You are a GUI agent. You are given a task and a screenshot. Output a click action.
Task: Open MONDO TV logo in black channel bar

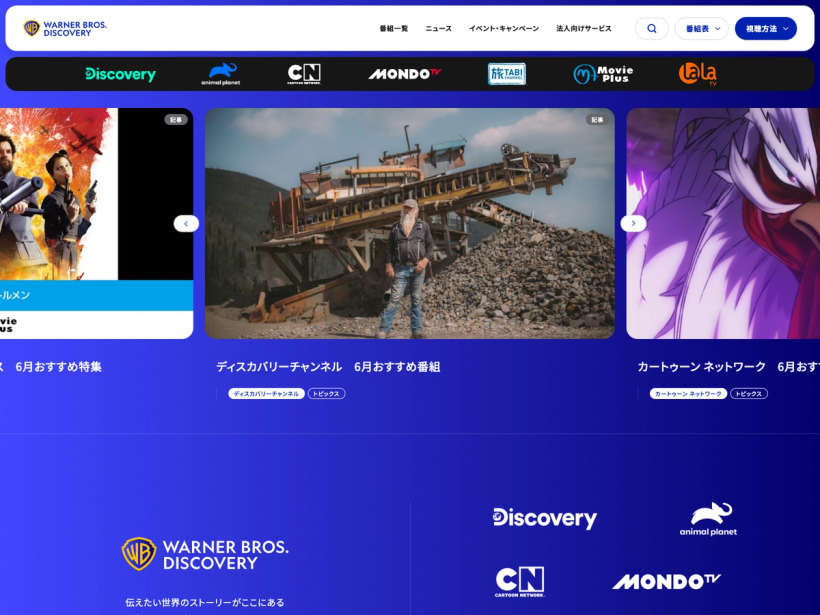click(404, 74)
